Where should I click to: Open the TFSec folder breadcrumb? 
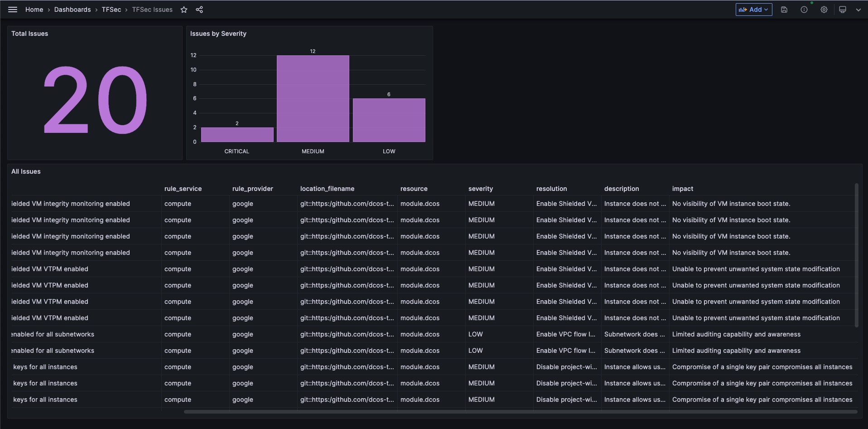tap(111, 10)
